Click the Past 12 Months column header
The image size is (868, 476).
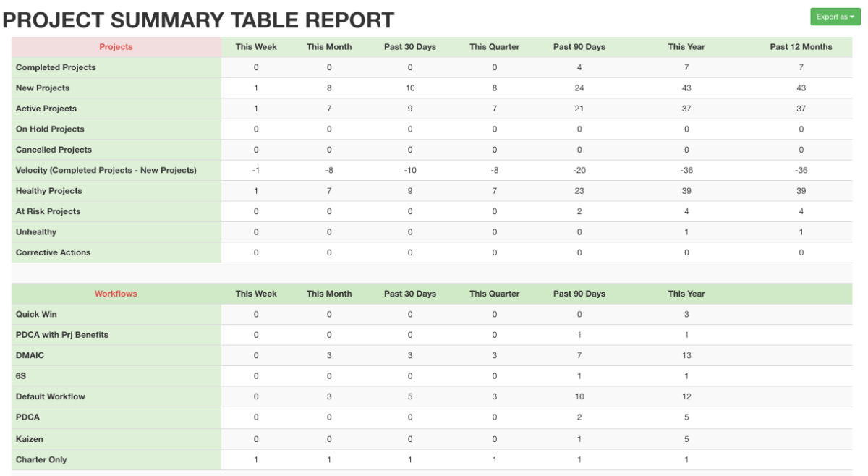pyautogui.click(x=801, y=46)
